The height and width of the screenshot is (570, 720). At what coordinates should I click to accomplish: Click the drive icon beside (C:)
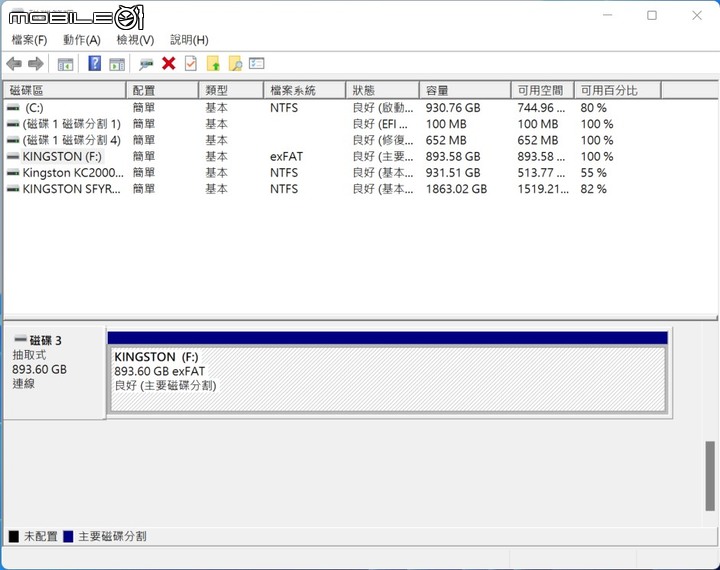click(x=13, y=108)
